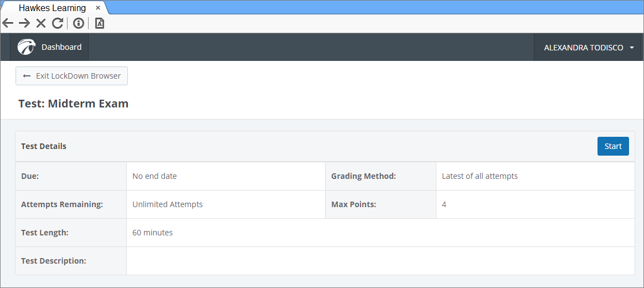644x288 pixels.
Task: Click the '60 minutes' test length value
Action: click(x=152, y=233)
